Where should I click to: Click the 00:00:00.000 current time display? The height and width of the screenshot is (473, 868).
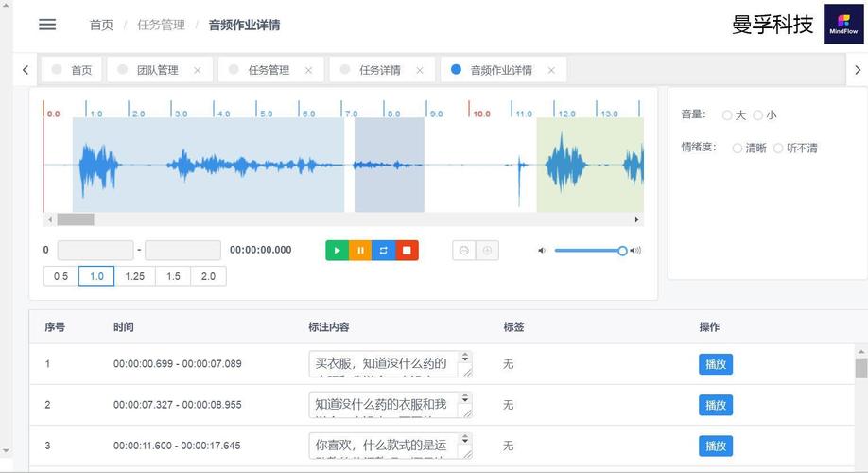(260, 250)
